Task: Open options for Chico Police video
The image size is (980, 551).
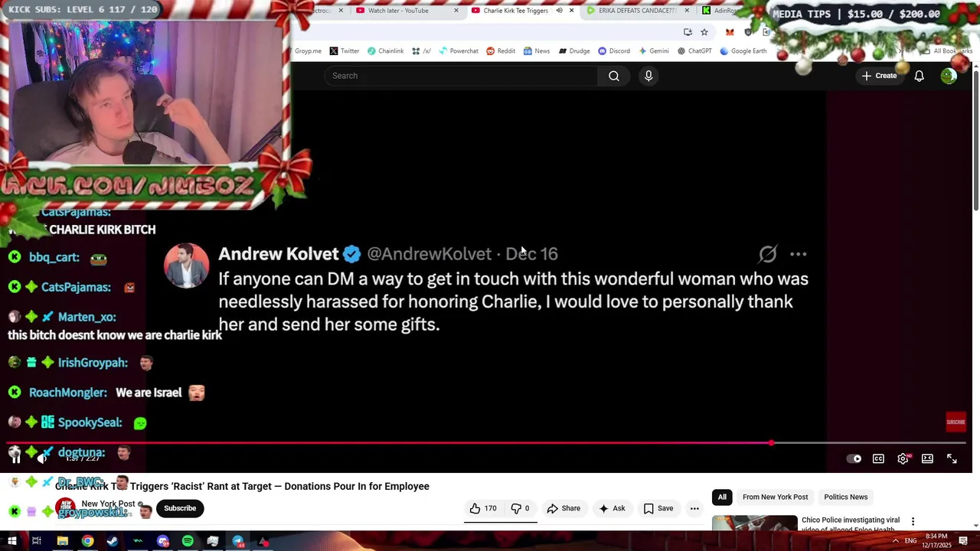Action: click(913, 521)
